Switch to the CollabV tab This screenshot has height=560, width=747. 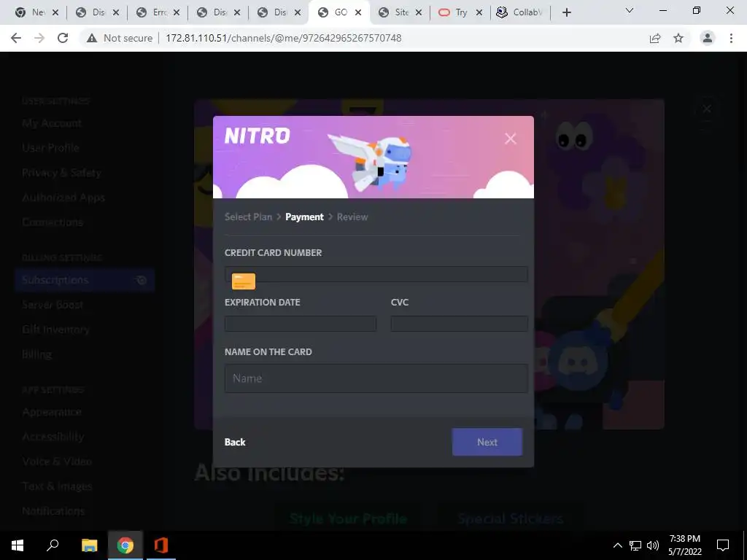click(x=521, y=12)
